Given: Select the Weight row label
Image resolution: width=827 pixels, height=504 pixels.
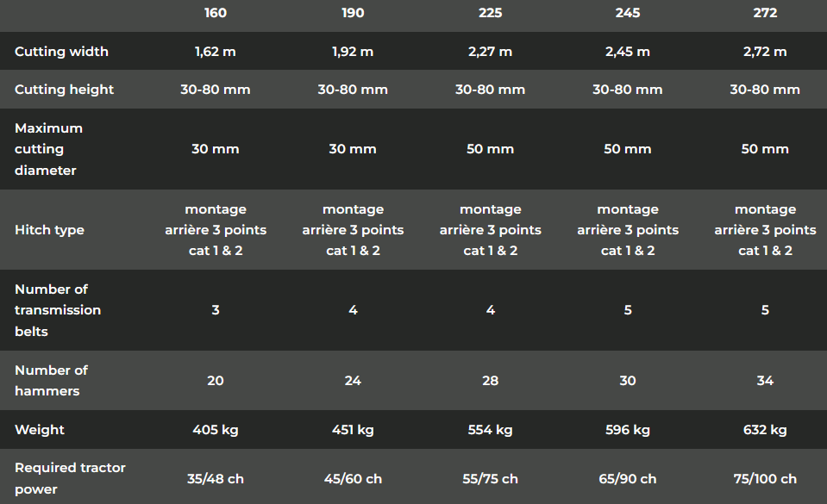Looking at the screenshot, I should (x=40, y=430).
